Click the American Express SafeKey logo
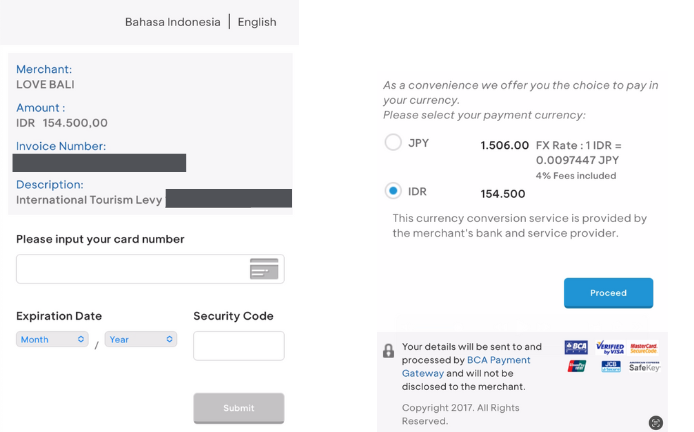Image resolution: width=694 pixels, height=432 pixels. coord(644,367)
